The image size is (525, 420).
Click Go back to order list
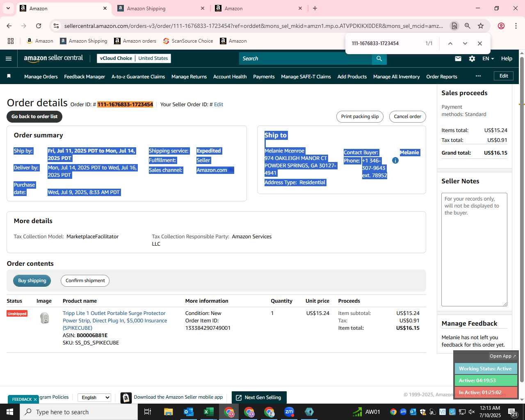point(34,116)
